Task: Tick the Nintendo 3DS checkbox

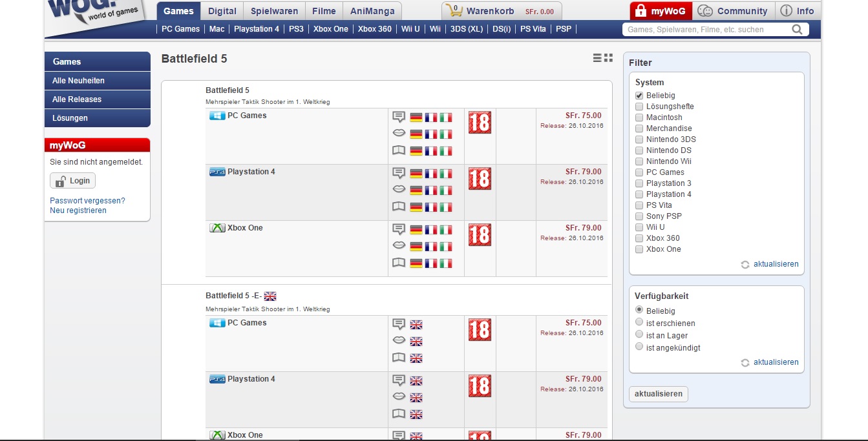Action: (x=639, y=139)
